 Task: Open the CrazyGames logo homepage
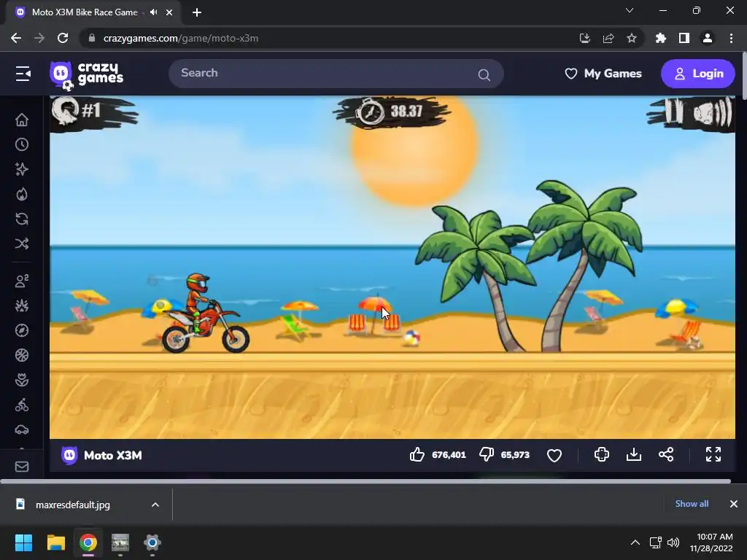[86, 75]
